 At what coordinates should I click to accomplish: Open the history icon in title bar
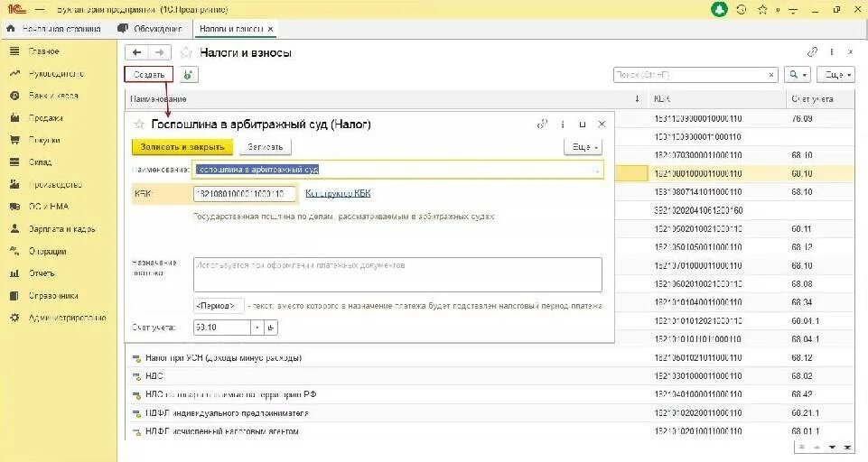pos(742,9)
